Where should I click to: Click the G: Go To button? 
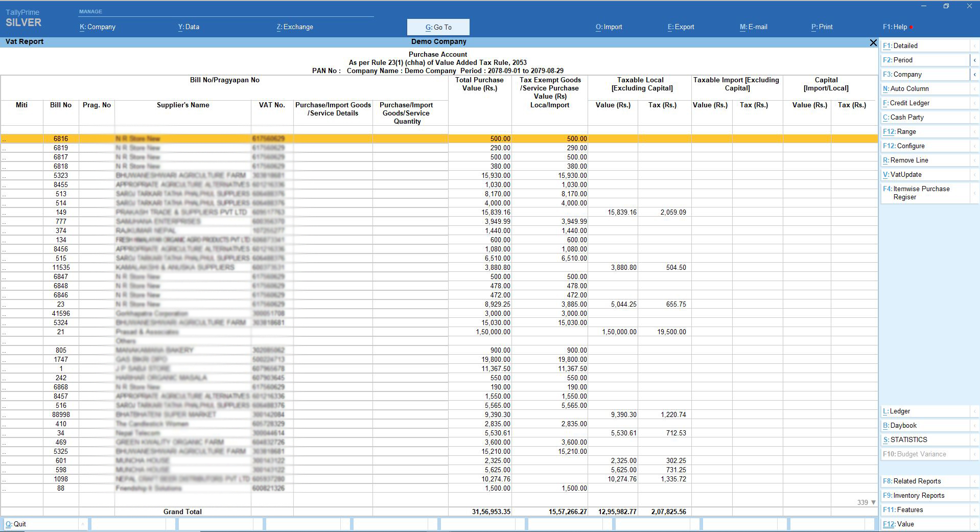tap(438, 27)
